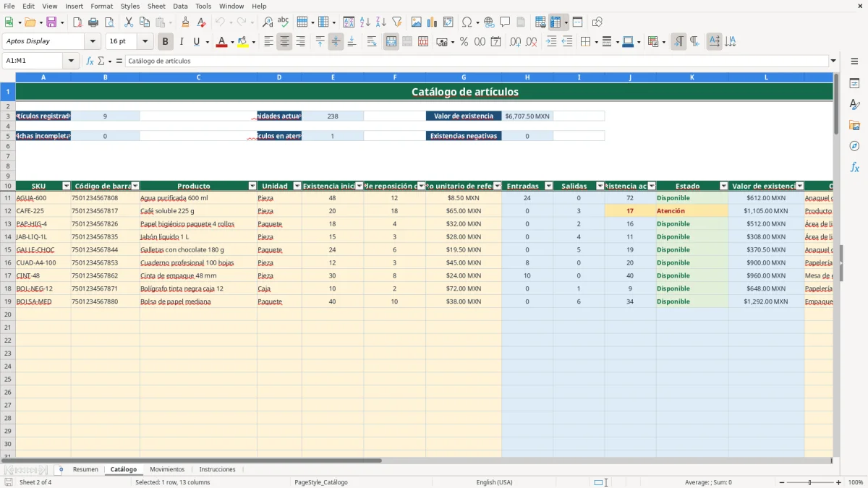Open Function Wizard fx icon

90,61
